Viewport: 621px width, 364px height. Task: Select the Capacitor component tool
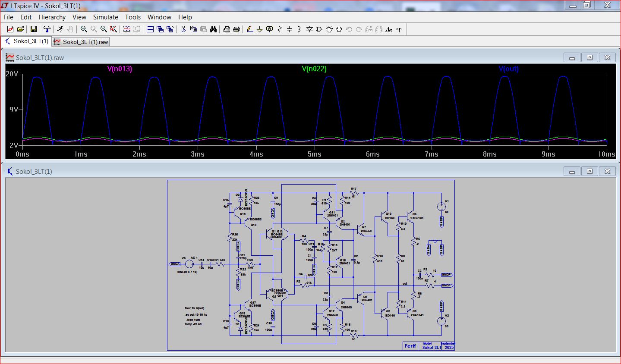tap(289, 29)
